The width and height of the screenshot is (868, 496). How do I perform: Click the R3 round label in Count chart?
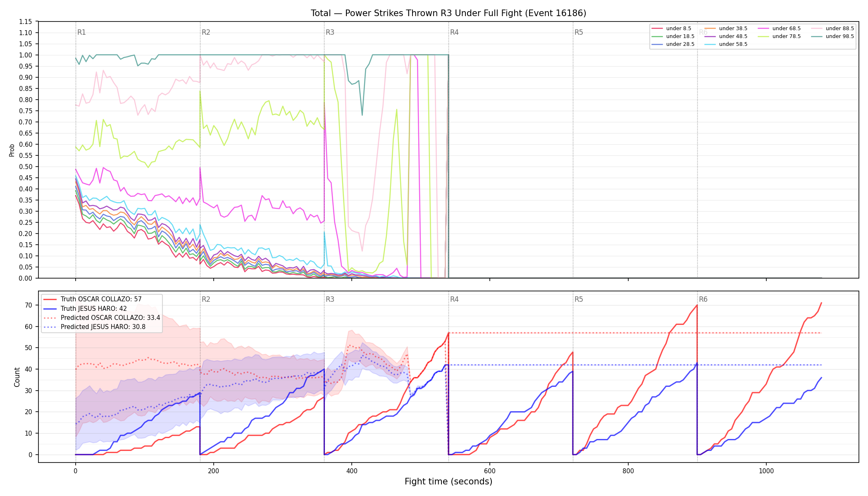coord(330,299)
